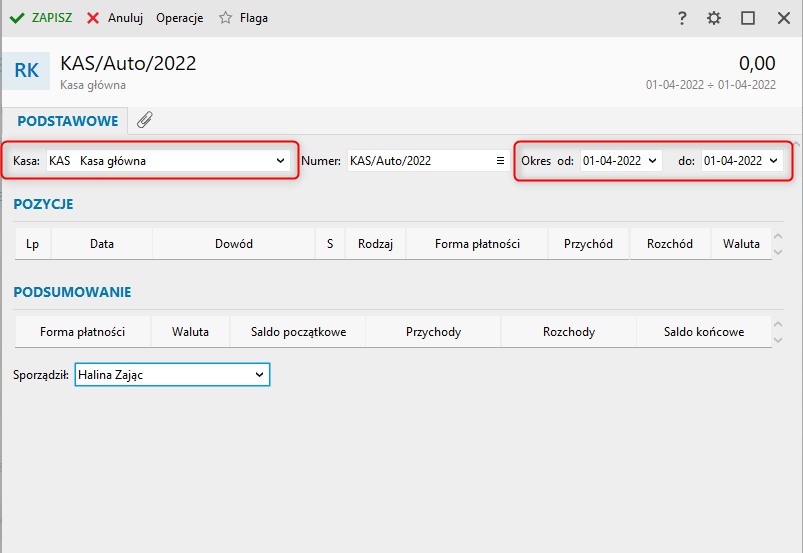The width and height of the screenshot is (803, 553).
Task: Open the Okres do date picker
Action: 773,161
